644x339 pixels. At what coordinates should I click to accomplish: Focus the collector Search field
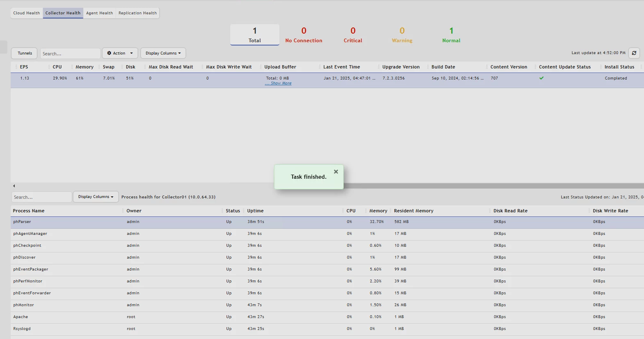(x=70, y=53)
